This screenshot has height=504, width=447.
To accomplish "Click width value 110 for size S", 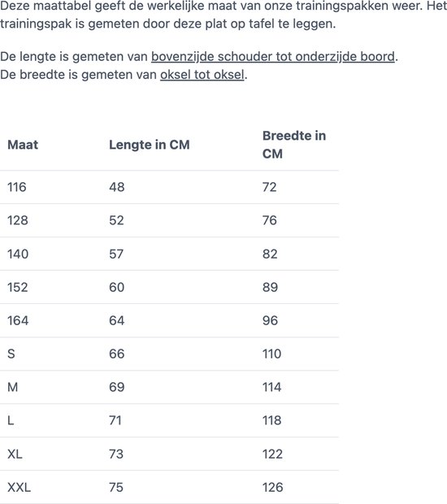I will coord(272,354).
